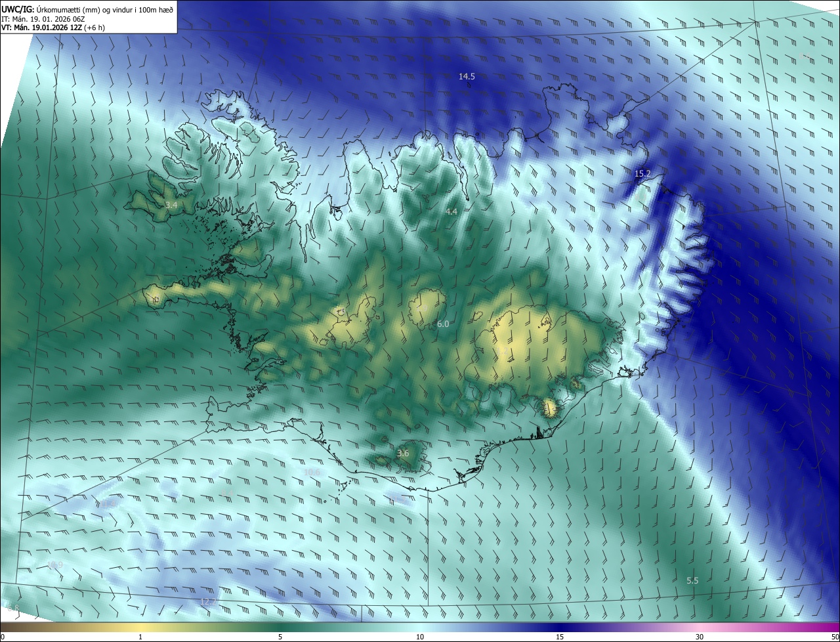
Task: Click the 'UWC/IG: Úrkomumætti' title line
Action: tap(87, 9)
